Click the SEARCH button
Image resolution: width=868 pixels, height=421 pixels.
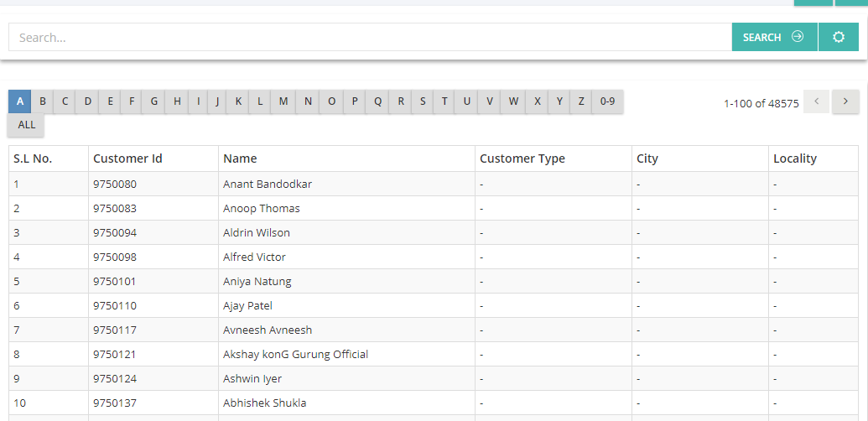[x=774, y=37]
